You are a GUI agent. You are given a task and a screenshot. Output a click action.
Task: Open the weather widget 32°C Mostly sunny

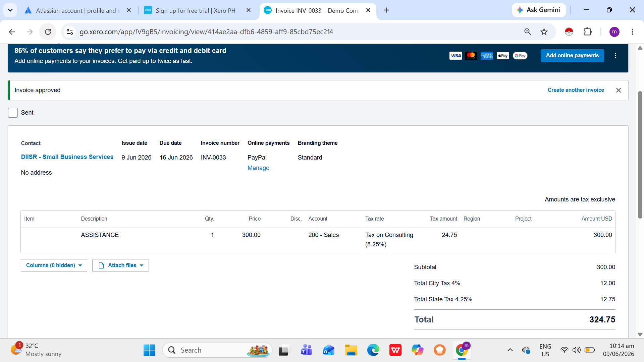click(x=36, y=350)
